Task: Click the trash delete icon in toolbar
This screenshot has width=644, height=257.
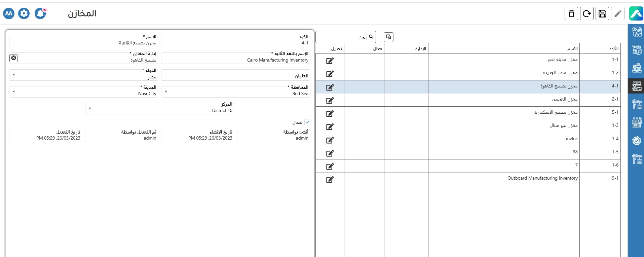Action: [571, 14]
